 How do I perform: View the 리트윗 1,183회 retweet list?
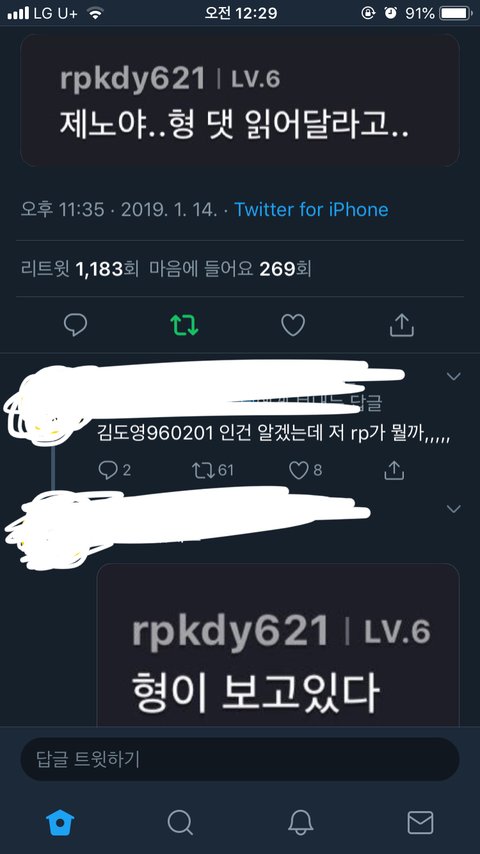[x=80, y=269]
